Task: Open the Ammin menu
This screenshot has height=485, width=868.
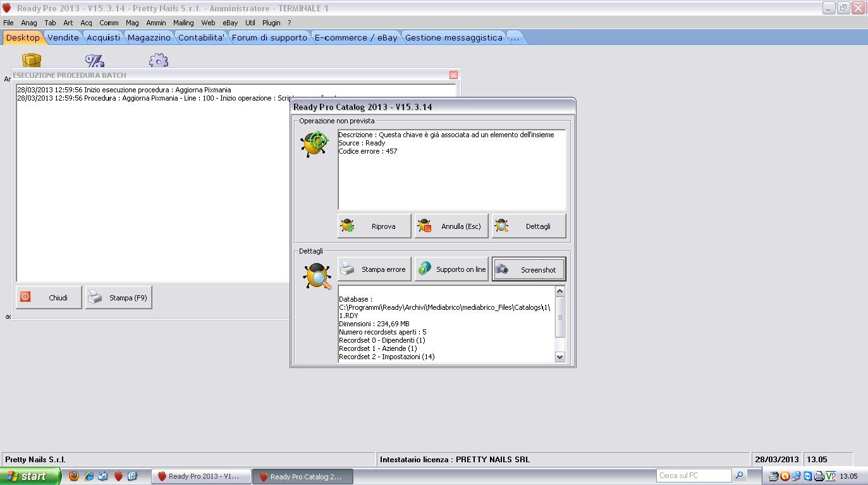Action: pyautogui.click(x=156, y=23)
